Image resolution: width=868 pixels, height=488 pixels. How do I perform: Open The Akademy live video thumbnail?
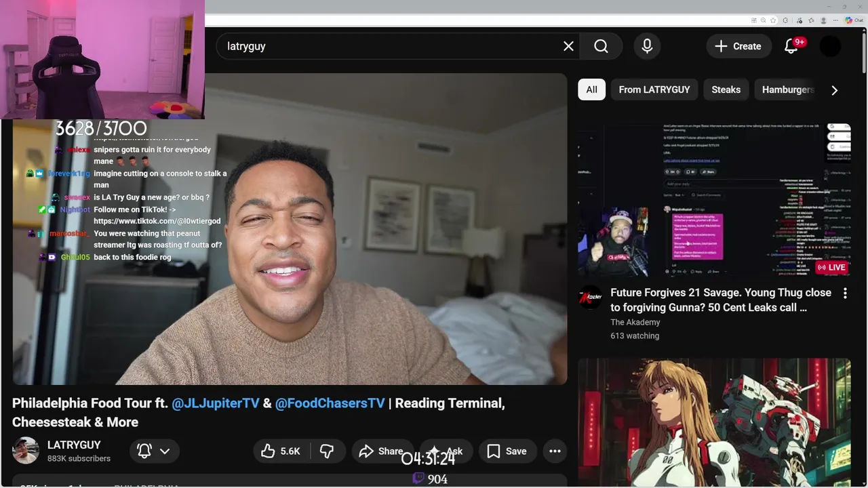(x=714, y=201)
